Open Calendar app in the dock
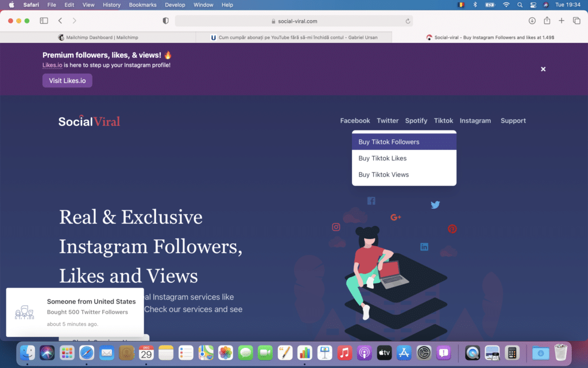 (146, 353)
